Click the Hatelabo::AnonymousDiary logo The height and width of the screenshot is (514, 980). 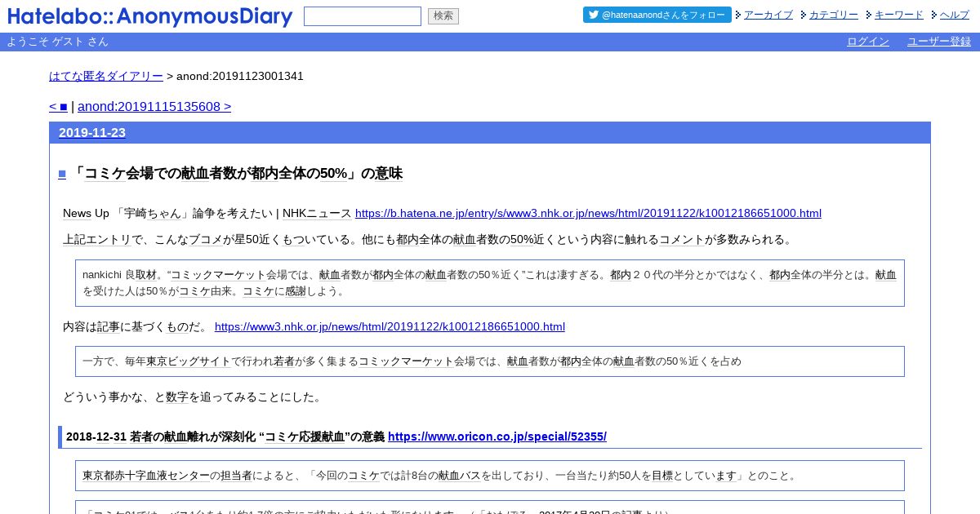pyautogui.click(x=149, y=16)
